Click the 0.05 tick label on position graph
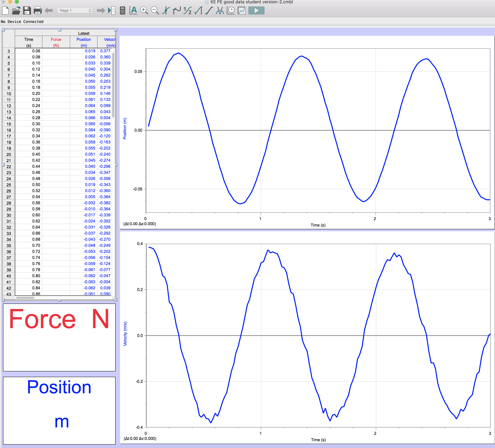The width and height of the screenshot is (495, 448). [x=138, y=71]
